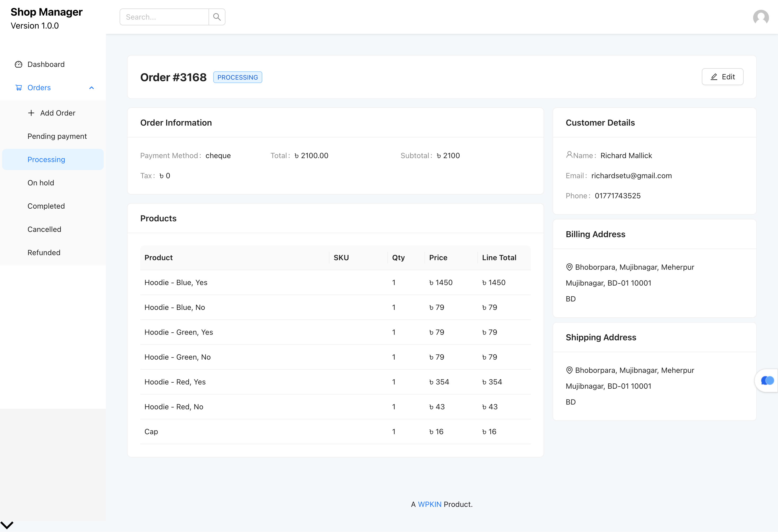Collapse the Orders submenu chevron

[91, 88]
